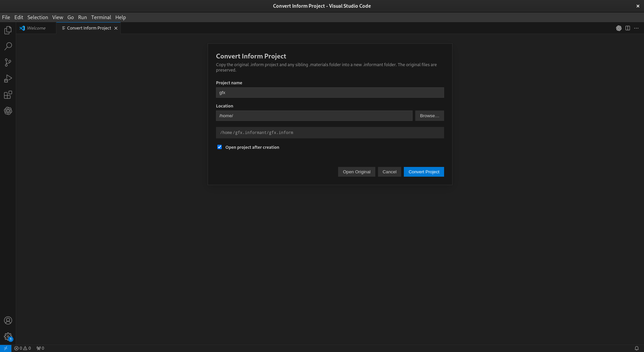The width and height of the screenshot is (644, 352).
Task: Focus the Location path input field
Action: [x=314, y=116]
